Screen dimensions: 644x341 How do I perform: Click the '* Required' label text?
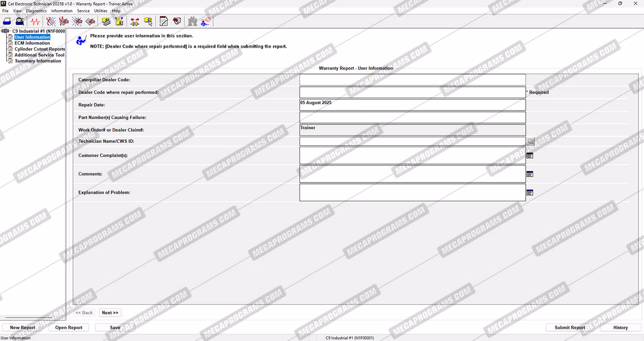tap(537, 92)
